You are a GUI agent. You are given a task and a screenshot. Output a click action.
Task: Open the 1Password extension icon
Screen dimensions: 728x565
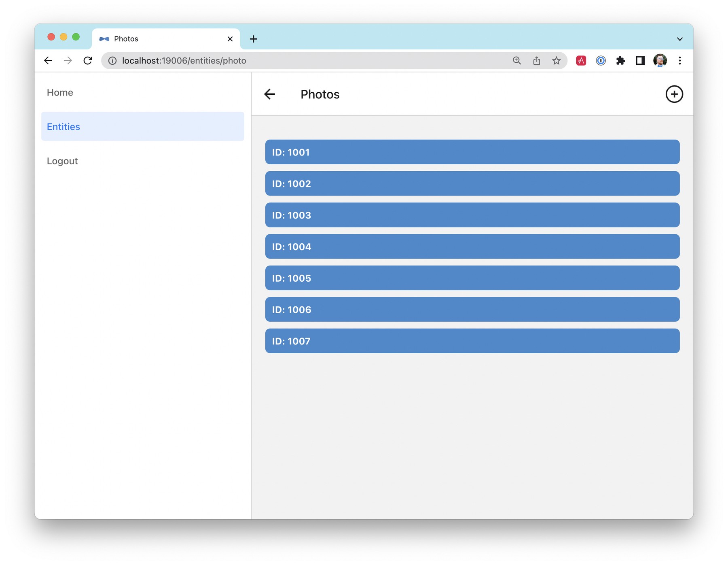pos(601,61)
